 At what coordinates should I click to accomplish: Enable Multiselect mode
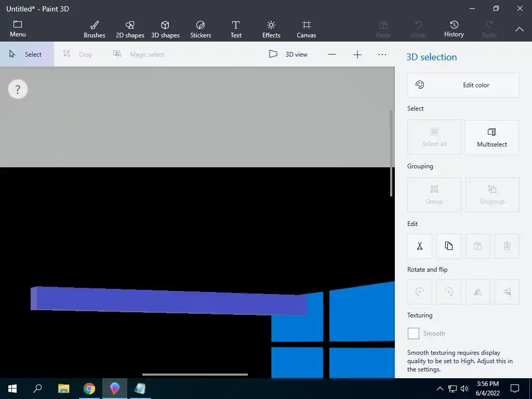click(x=492, y=137)
